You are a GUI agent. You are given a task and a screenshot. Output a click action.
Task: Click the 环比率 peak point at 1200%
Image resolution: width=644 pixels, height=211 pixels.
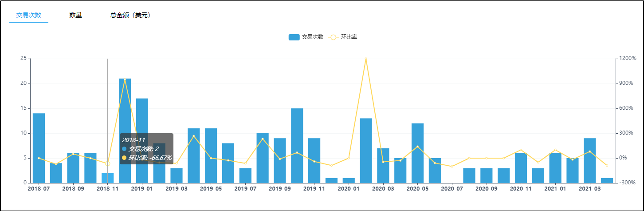366,59
